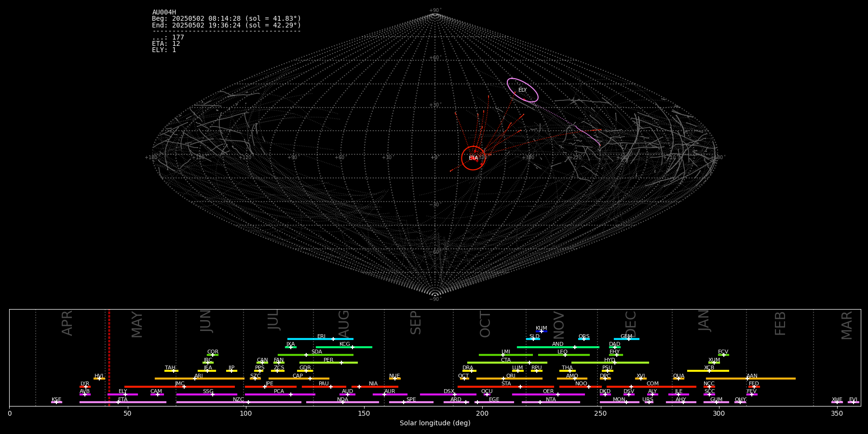Click the STA shower bar label

pos(506,384)
